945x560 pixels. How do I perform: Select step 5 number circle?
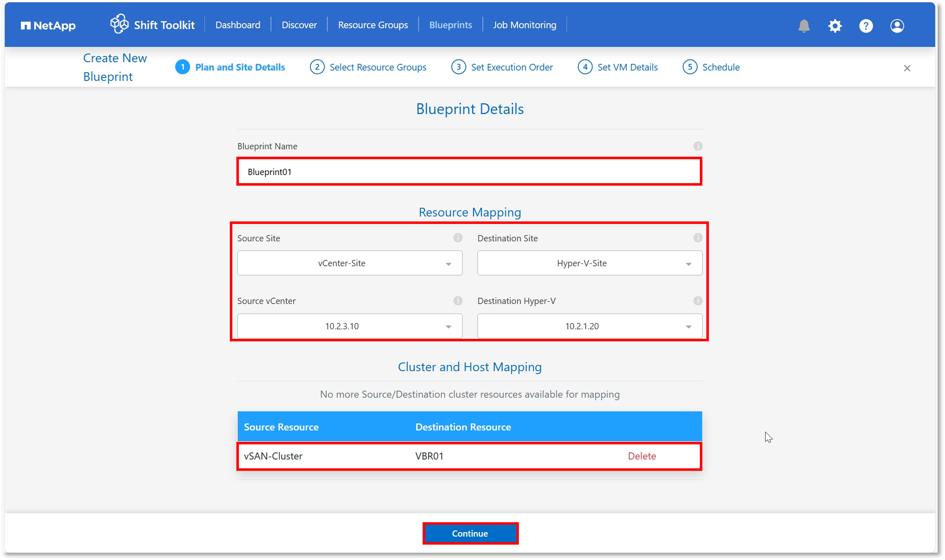pyautogui.click(x=690, y=67)
